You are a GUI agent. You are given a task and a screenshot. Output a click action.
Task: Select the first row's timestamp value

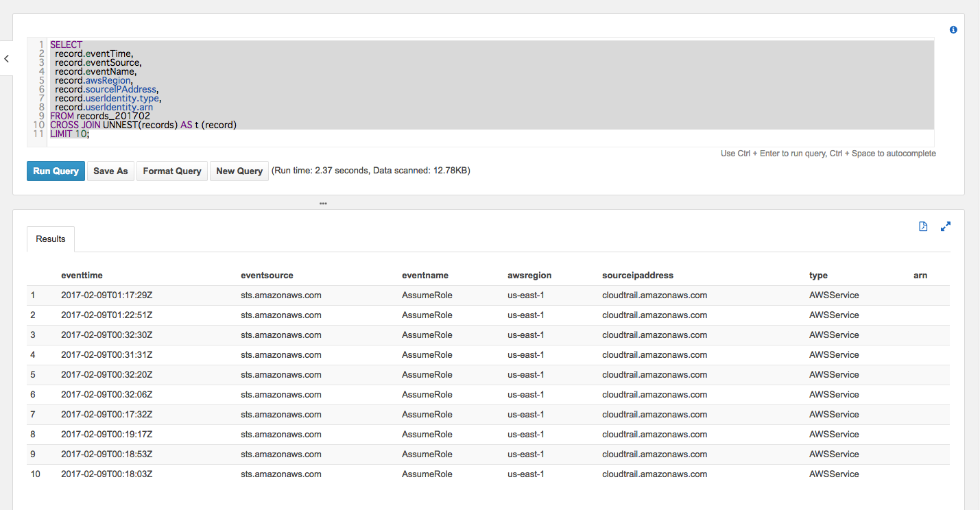(107, 295)
